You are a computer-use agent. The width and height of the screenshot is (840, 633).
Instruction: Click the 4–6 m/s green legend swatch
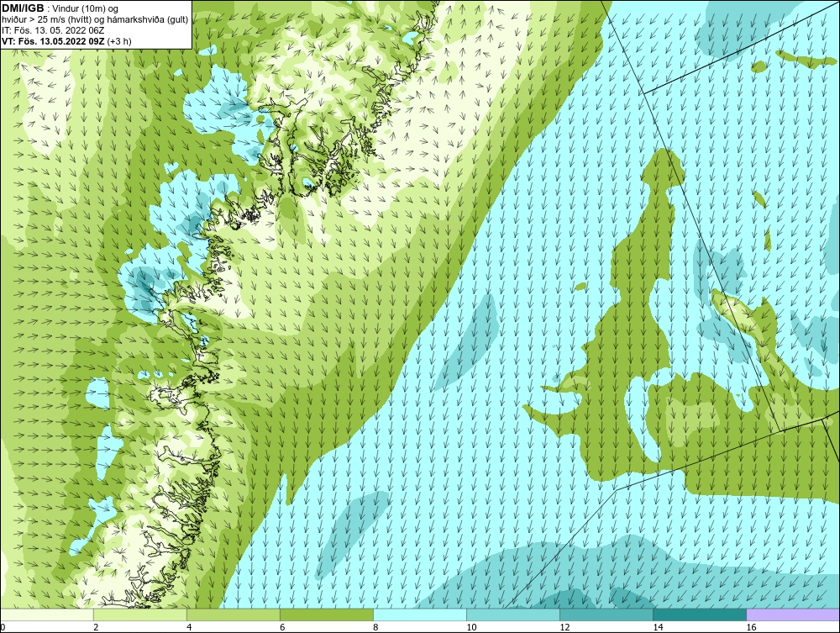(x=233, y=615)
